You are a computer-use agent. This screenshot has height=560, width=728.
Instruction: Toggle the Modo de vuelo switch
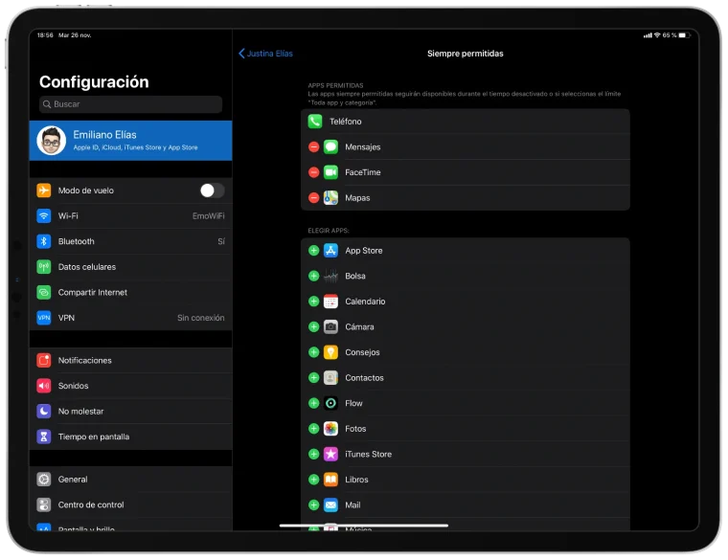(213, 190)
